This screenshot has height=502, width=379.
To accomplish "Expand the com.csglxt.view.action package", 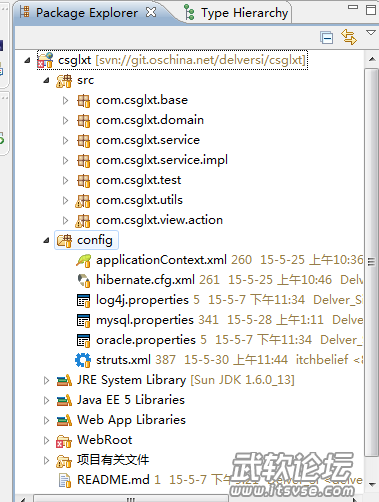I will click(x=65, y=220).
